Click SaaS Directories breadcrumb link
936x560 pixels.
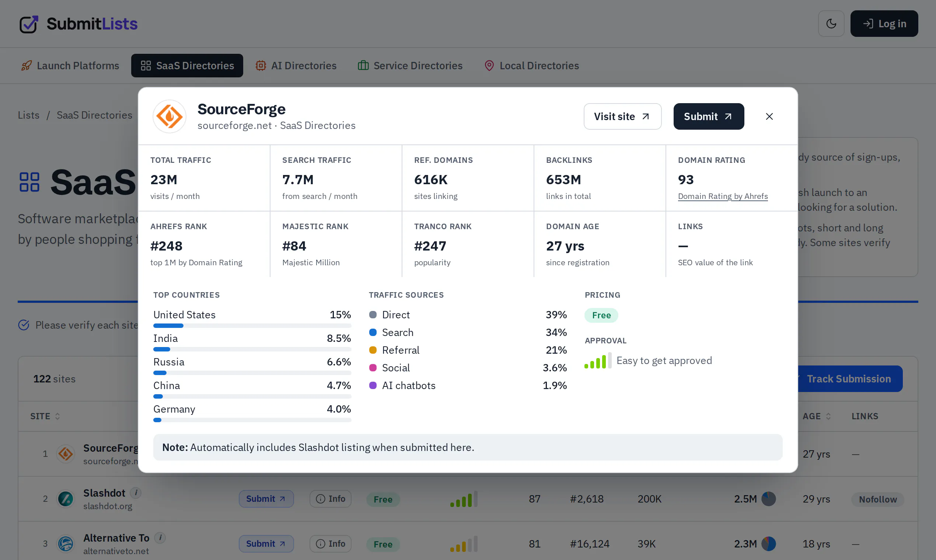(x=94, y=115)
